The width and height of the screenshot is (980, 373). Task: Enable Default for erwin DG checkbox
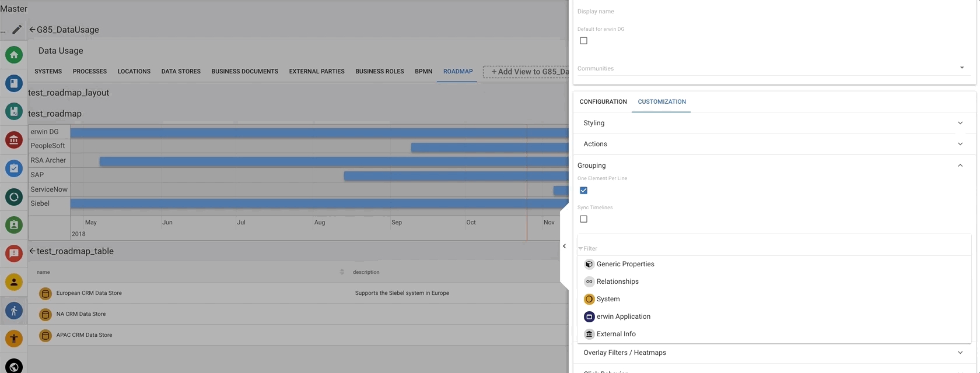[583, 41]
